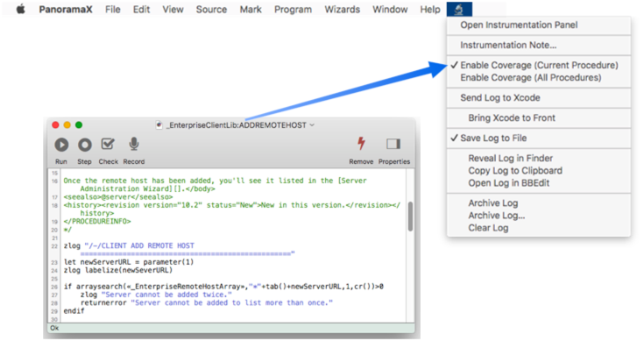This screenshot has width=644, height=341.
Task: Click the Check syntax toolbar icon
Action: click(x=108, y=145)
